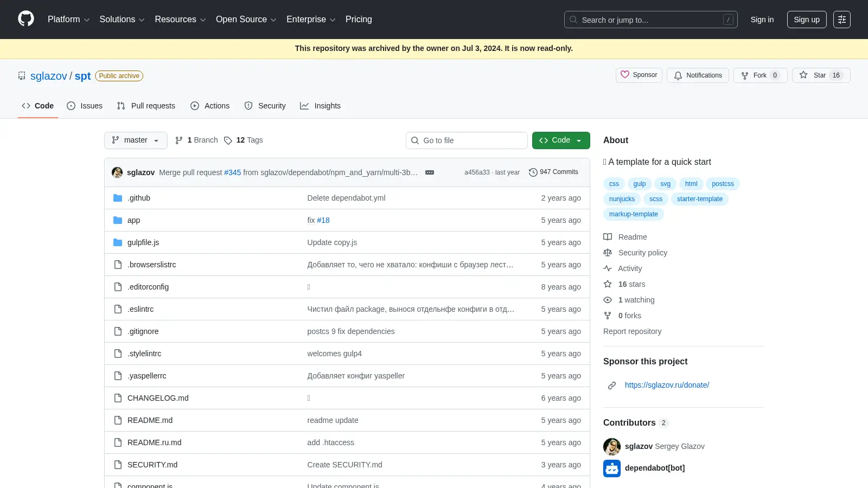Open the commit history clock icon

[533, 172]
